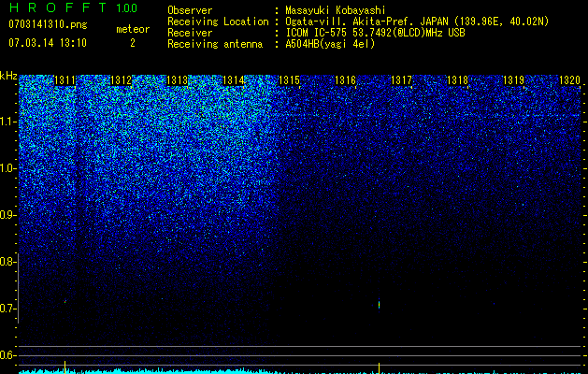Image resolution: width=588 pixels, height=374 pixels.
Task: Click the 'Receiving Location' label
Action: [218, 22]
